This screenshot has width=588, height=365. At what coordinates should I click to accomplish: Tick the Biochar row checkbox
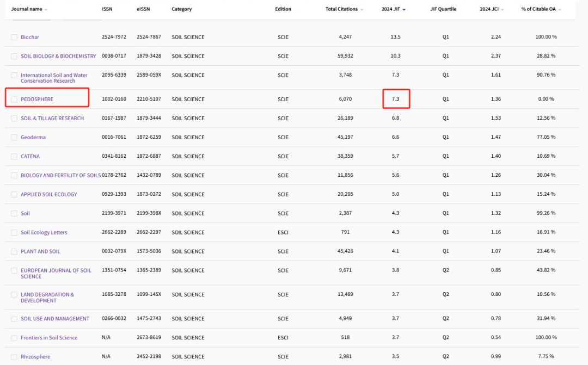[x=14, y=37]
